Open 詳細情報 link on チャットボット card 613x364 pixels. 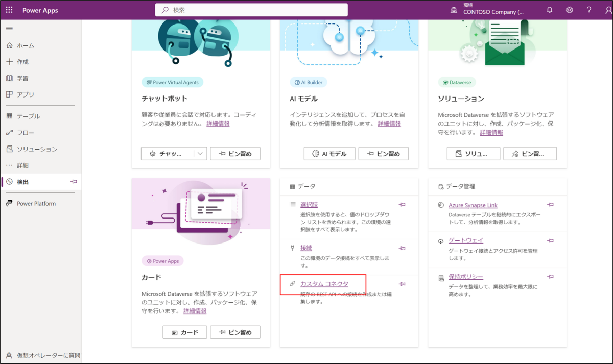pyautogui.click(x=218, y=124)
